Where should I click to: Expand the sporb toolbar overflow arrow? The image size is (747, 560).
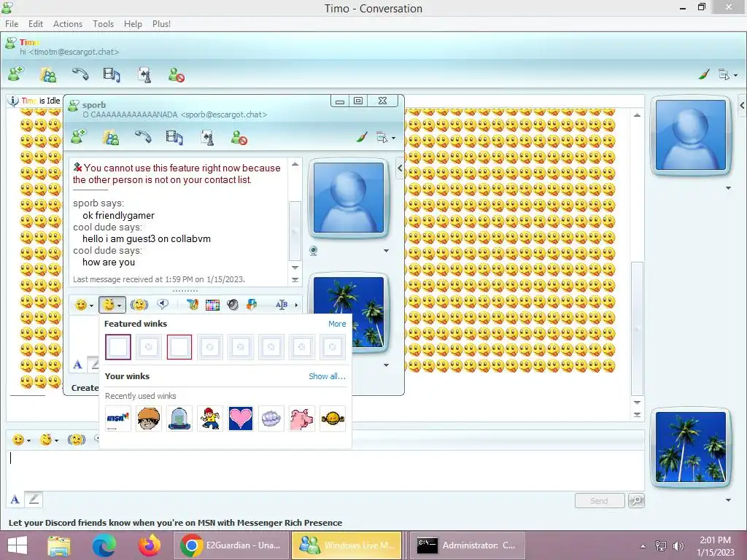point(296,305)
